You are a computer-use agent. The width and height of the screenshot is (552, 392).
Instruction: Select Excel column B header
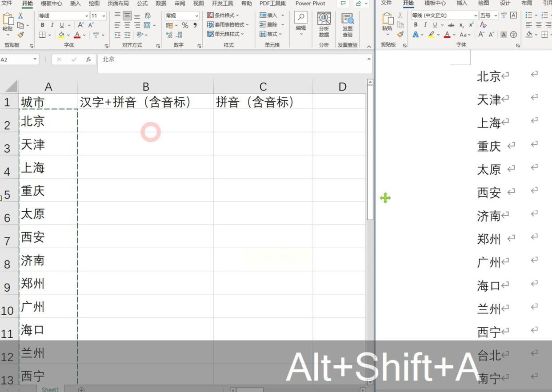[145, 87]
